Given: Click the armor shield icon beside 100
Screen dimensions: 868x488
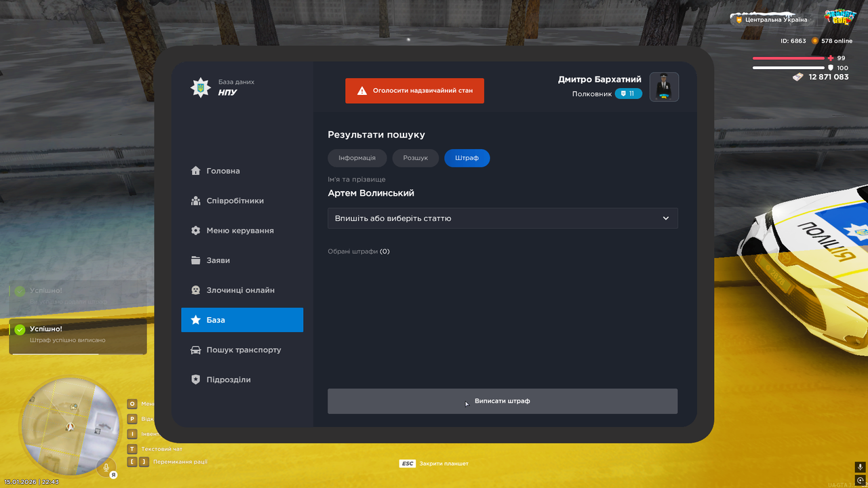Looking at the screenshot, I should 831,68.
